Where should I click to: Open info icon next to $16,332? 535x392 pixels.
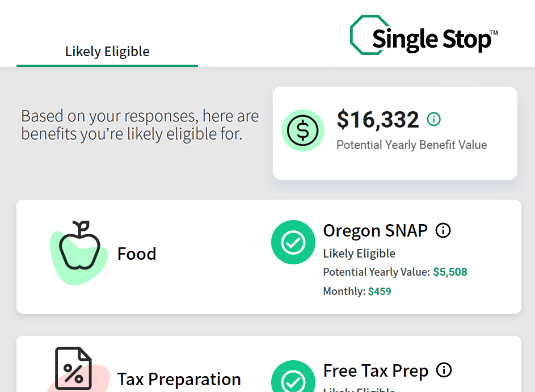[x=434, y=119]
